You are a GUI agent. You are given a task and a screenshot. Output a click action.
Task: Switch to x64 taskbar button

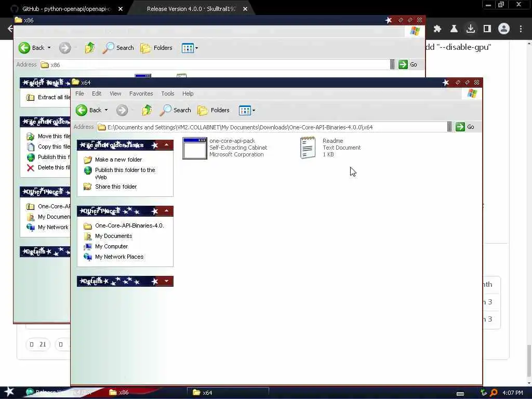point(228,393)
